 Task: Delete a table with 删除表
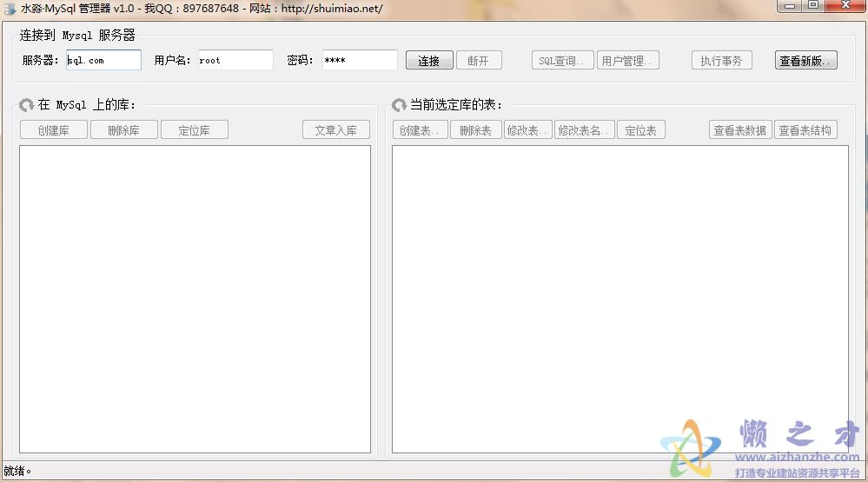pos(476,130)
